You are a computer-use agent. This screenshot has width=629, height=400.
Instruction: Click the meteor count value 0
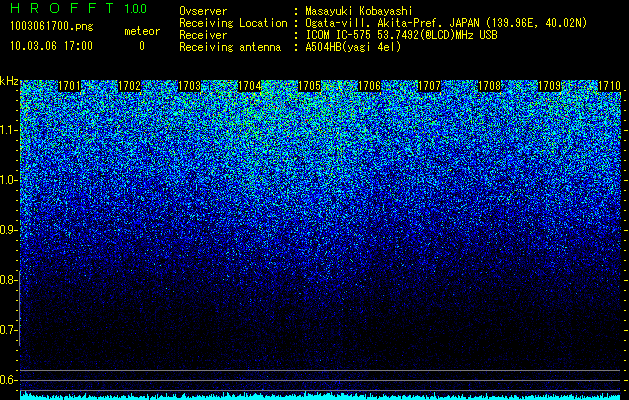142,46
